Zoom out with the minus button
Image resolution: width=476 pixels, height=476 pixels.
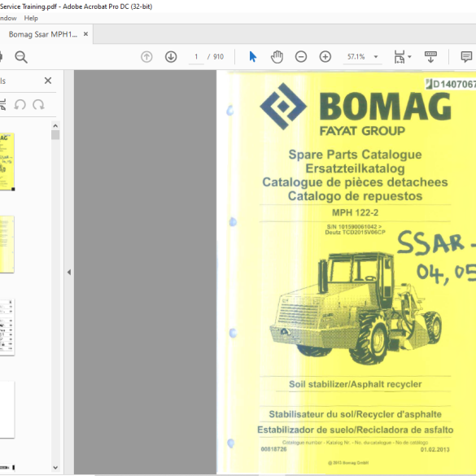coord(301,57)
